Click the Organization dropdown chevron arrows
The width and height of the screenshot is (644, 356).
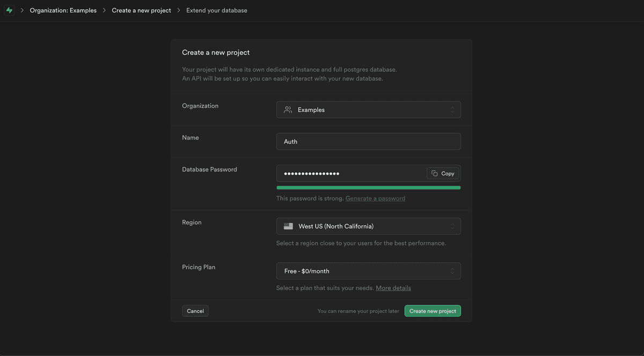452,110
